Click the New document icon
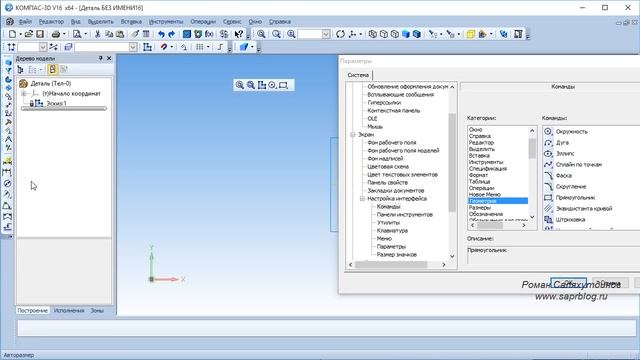Viewport: 640px width, 360px height. coord(12,34)
